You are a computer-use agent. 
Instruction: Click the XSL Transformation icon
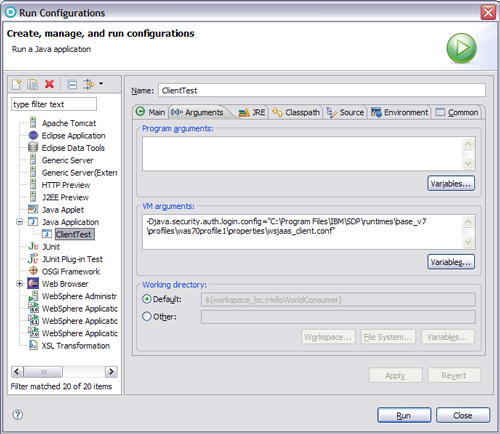[x=33, y=345]
